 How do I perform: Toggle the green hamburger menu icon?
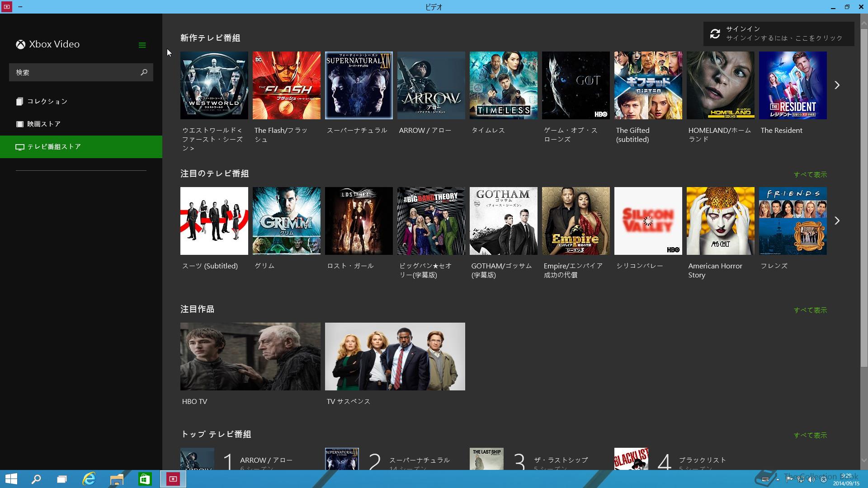click(142, 45)
